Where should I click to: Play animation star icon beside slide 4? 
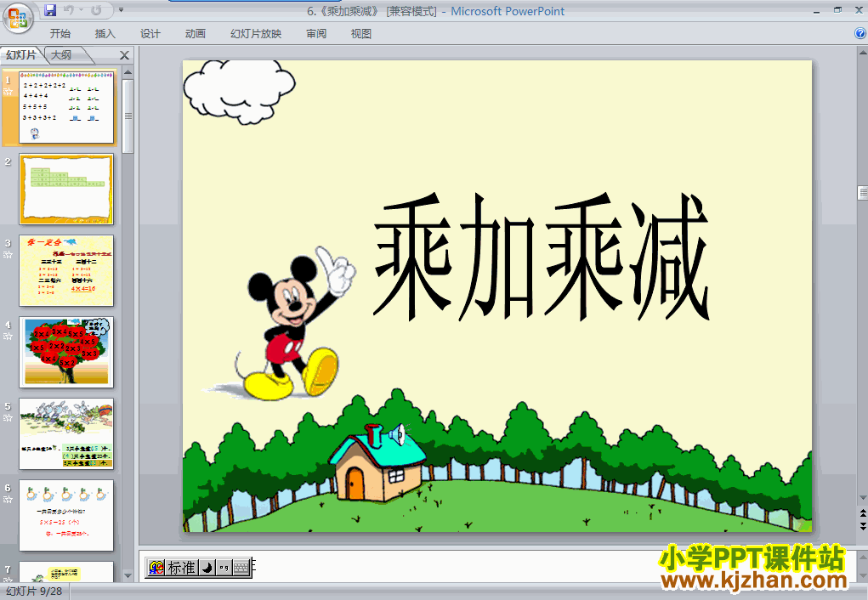click(8, 337)
